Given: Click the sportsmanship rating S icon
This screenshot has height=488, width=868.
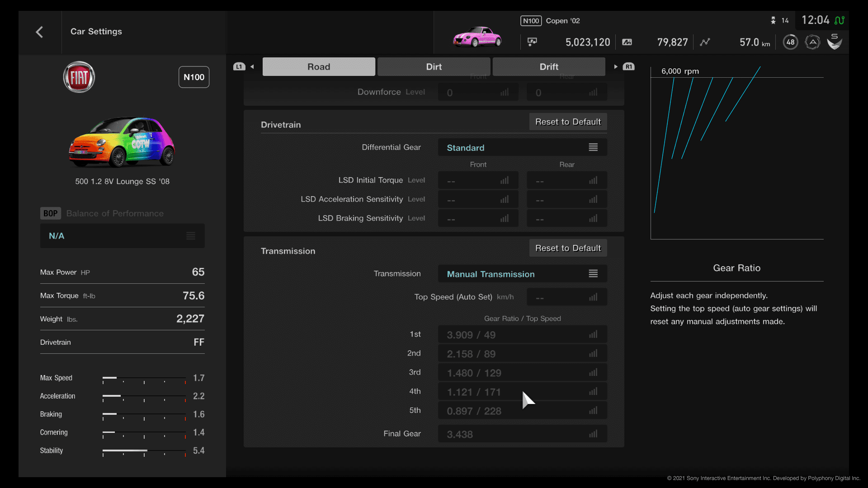Looking at the screenshot, I should 835,42.
